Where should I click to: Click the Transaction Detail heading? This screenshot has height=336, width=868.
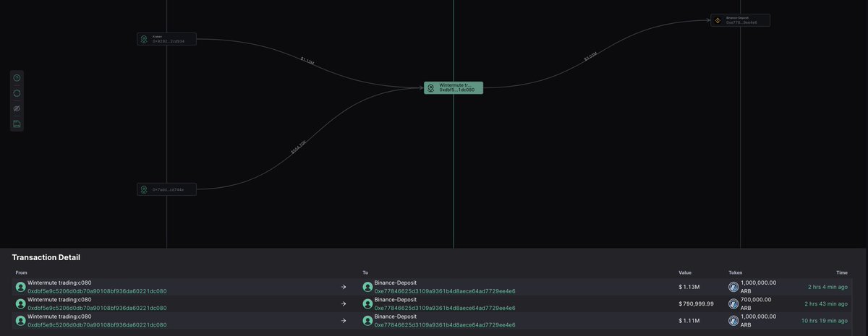pyautogui.click(x=46, y=257)
